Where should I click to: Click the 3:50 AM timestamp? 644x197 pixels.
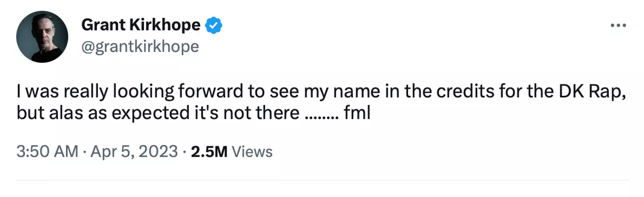pyautogui.click(x=47, y=152)
